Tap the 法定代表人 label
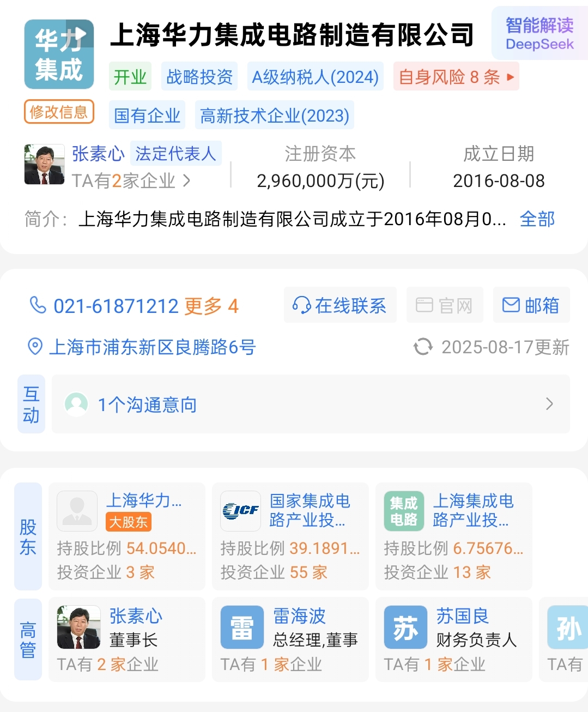 [175, 153]
